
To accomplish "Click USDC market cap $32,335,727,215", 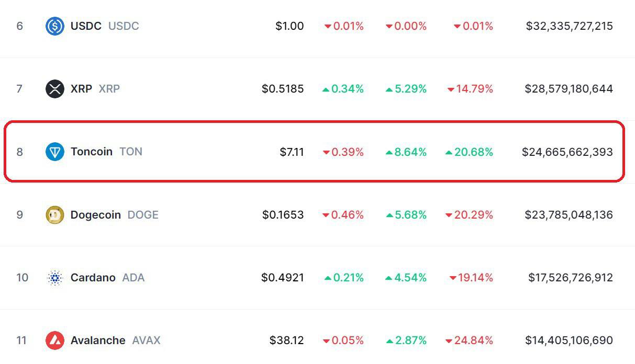I will pyautogui.click(x=570, y=26).
